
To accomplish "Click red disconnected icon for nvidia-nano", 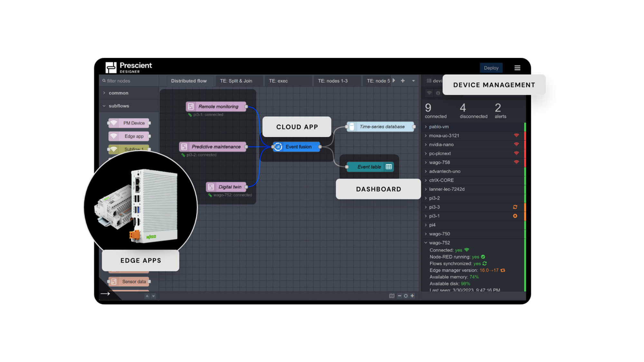I will 516,144.
